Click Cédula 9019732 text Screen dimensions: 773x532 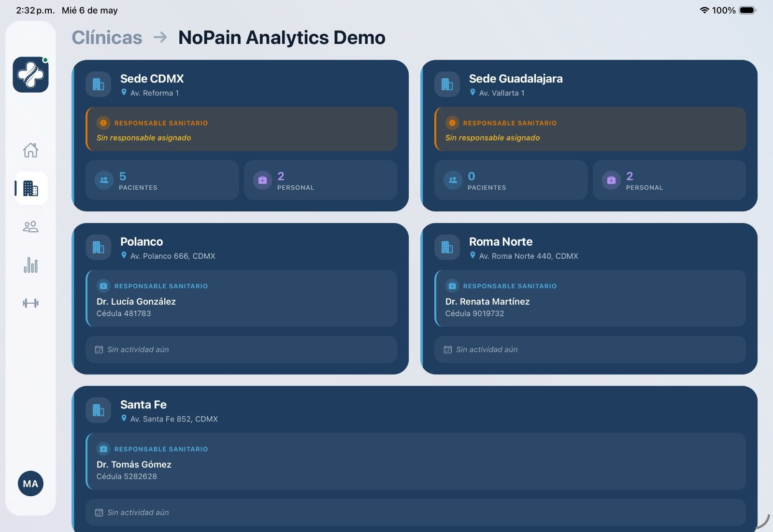pos(475,313)
